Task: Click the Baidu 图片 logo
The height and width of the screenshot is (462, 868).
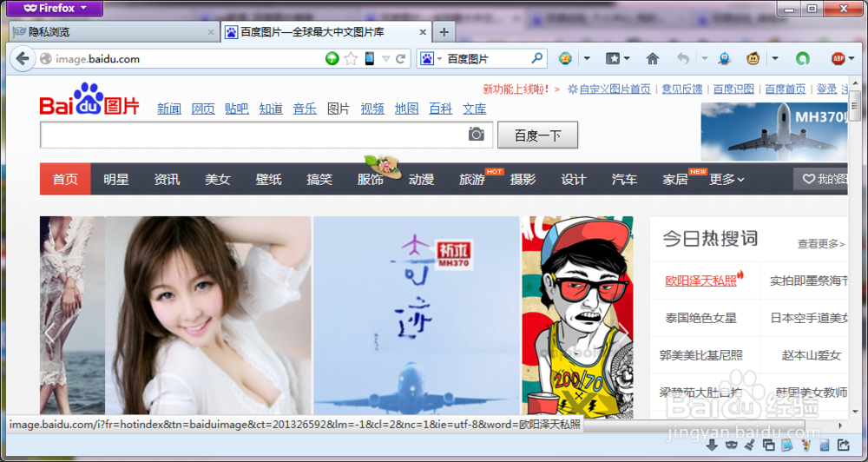Action: 89,99
